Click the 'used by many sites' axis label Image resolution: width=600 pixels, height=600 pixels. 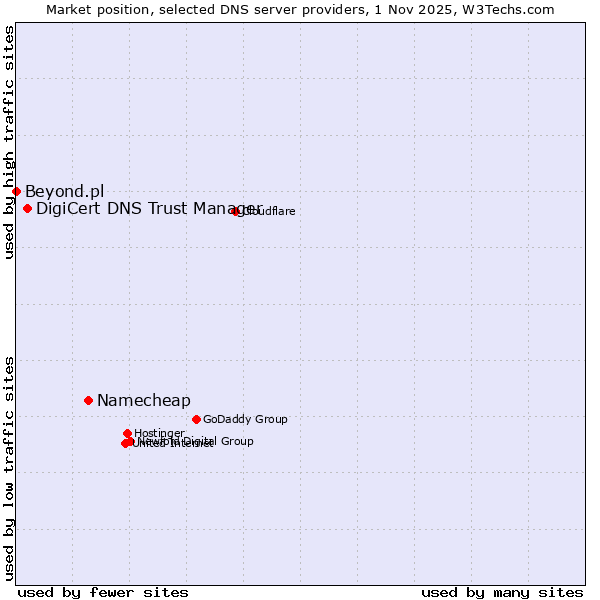click(x=502, y=592)
